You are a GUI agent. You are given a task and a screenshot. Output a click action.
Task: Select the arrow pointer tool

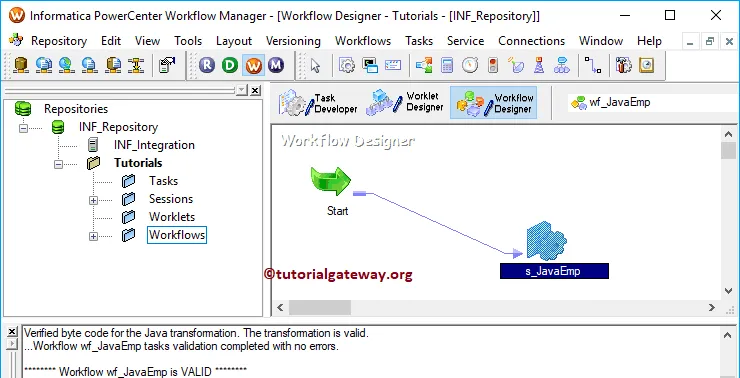pyautogui.click(x=315, y=65)
